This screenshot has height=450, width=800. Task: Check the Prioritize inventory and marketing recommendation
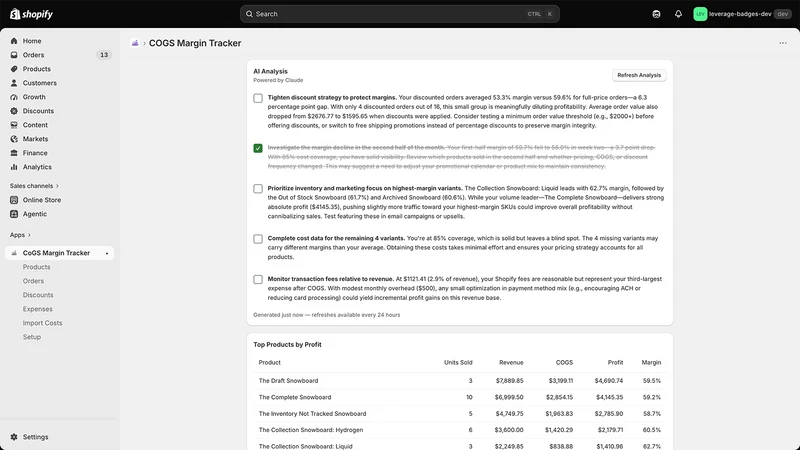[258, 189]
